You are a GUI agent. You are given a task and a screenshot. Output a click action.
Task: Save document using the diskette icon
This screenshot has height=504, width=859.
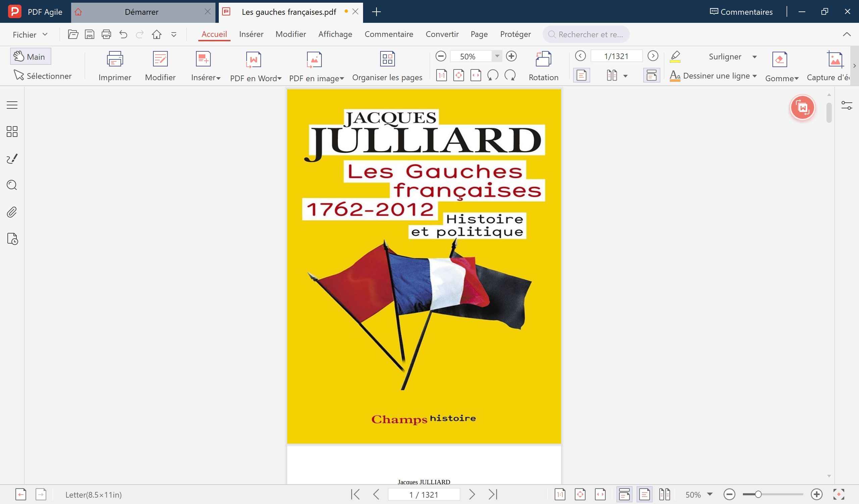tap(89, 35)
